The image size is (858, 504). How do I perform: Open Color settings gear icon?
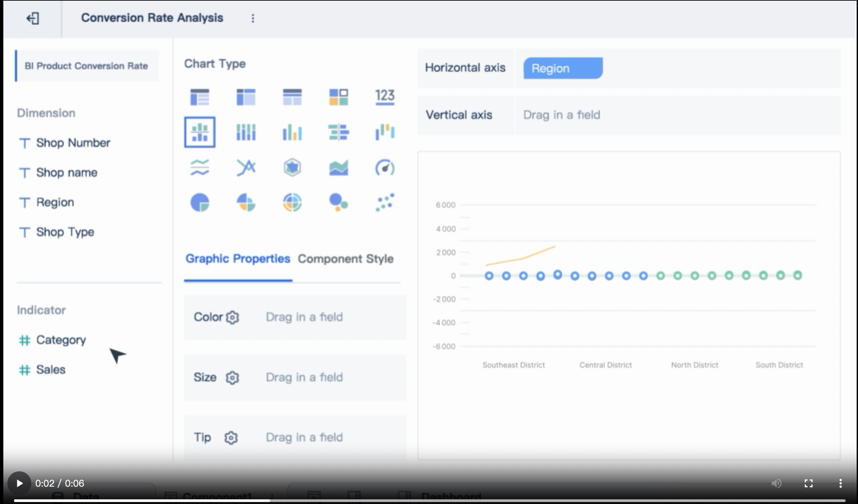[x=233, y=317]
